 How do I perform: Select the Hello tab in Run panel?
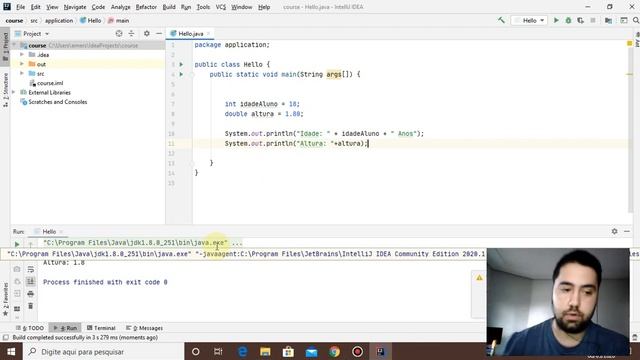(49, 231)
